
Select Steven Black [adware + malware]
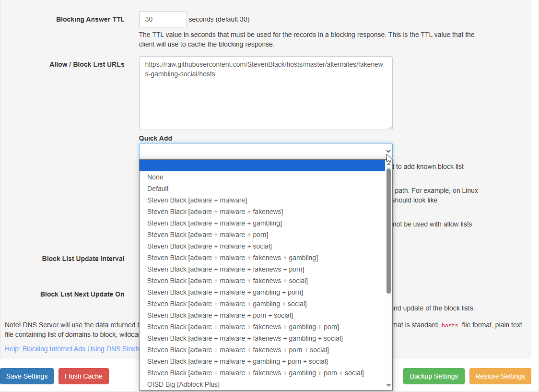coord(262,200)
